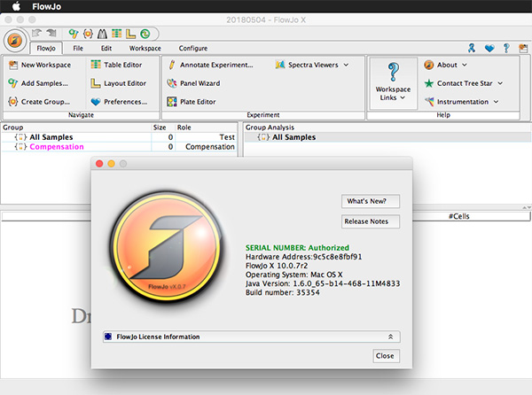Launch the Layout Editor

(x=118, y=83)
